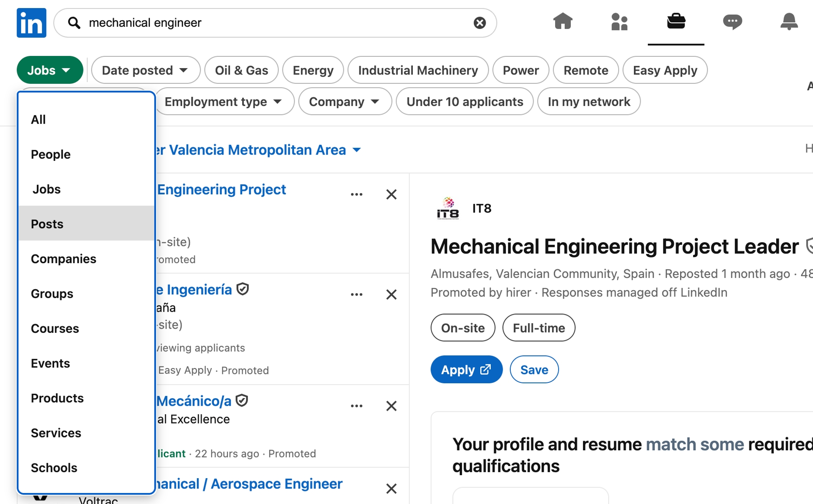The image size is (813, 504).
Task: Toggle the Remote filter pill
Action: pos(586,70)
